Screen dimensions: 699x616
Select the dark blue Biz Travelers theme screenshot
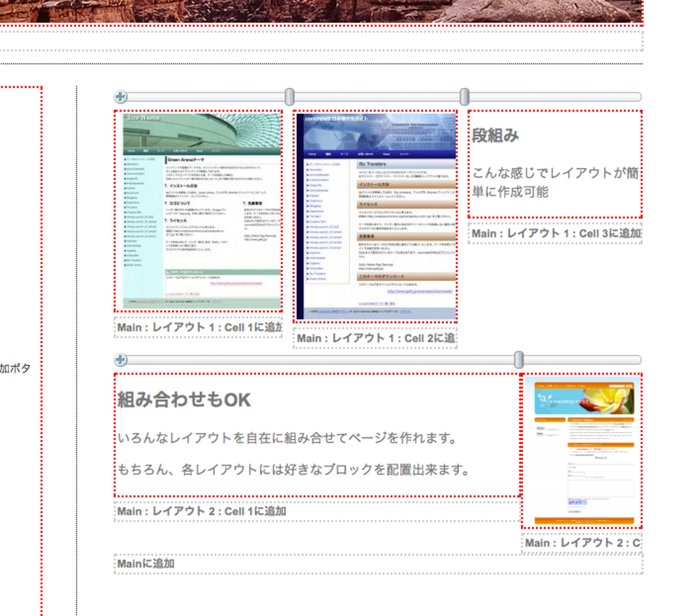[376, 216]
